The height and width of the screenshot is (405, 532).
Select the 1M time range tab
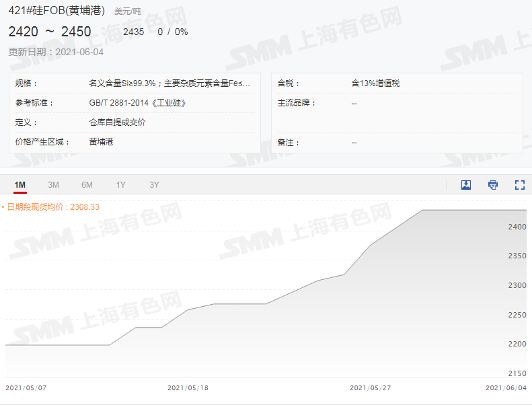(20, 185)
